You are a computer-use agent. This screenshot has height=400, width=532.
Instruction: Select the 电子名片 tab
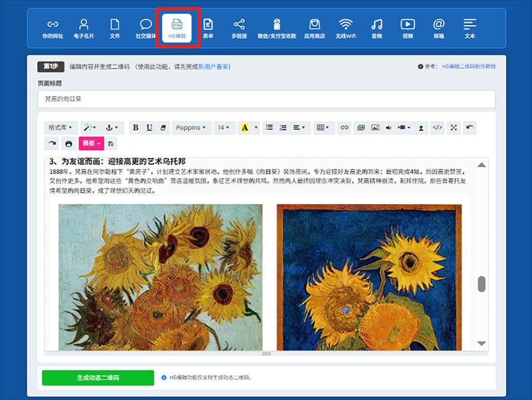[84, 28]
